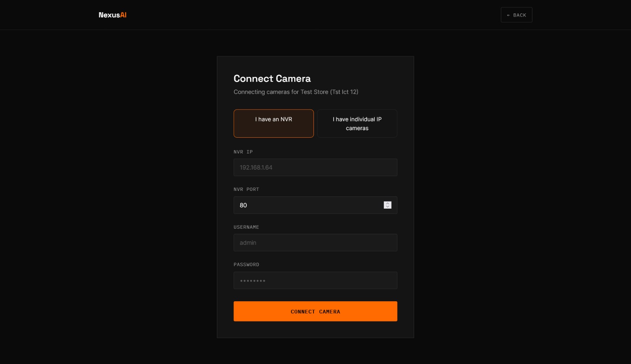Image resolution: width=631 pixels, height=364 pixels.
Task: Click the orange 'AI' part of the logo
Action: tap(123, 15)
